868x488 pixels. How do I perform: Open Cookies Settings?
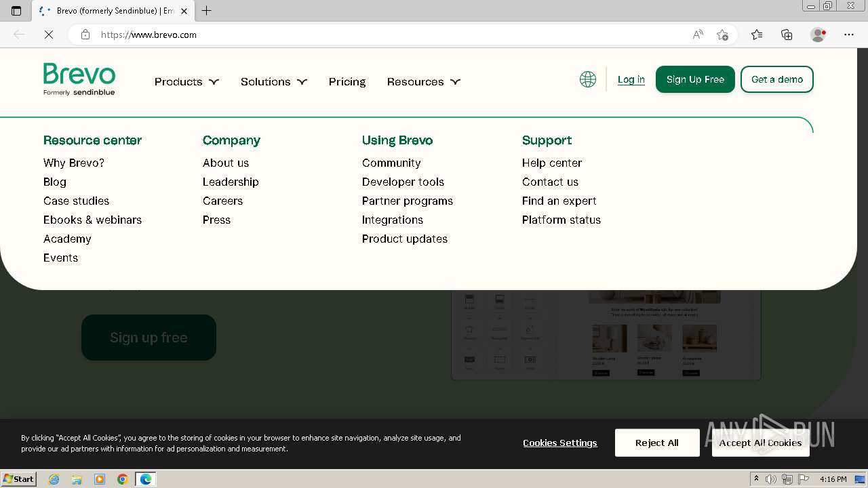click(560, 443)
